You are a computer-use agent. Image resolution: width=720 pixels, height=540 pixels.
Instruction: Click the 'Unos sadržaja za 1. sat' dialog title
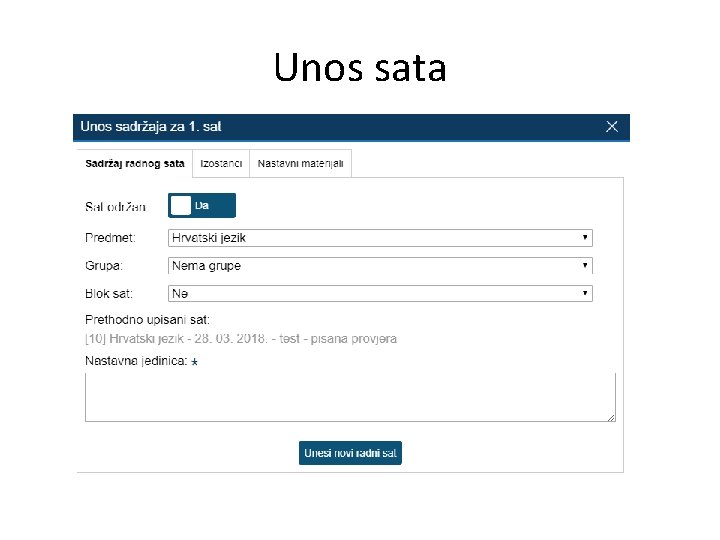pos(151,126)
